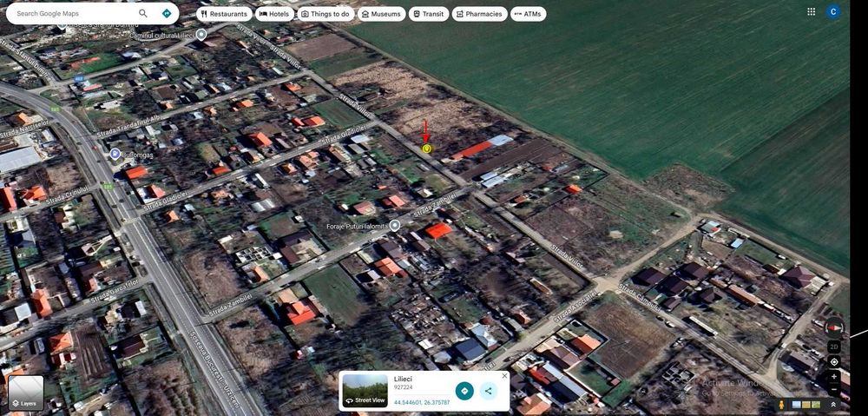Open the Bulromgas place pin

[115, 154]
